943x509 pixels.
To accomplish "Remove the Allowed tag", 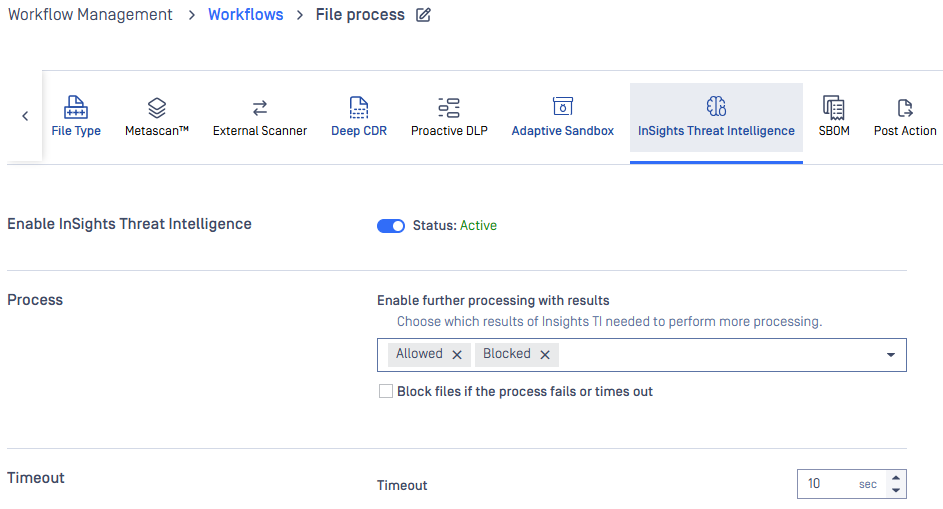I will (x=457, y=355).
